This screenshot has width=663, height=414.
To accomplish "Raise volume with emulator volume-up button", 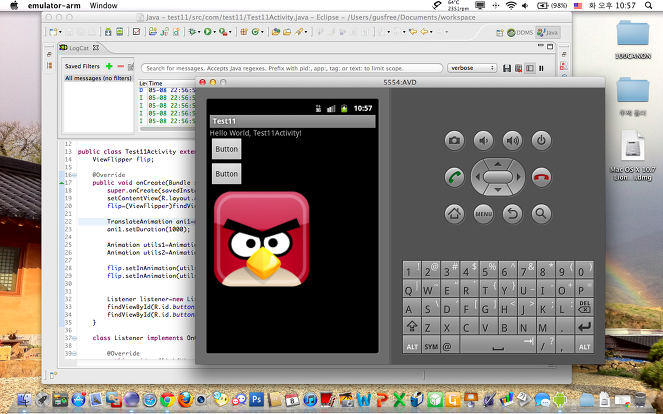I will coord(512,140).
